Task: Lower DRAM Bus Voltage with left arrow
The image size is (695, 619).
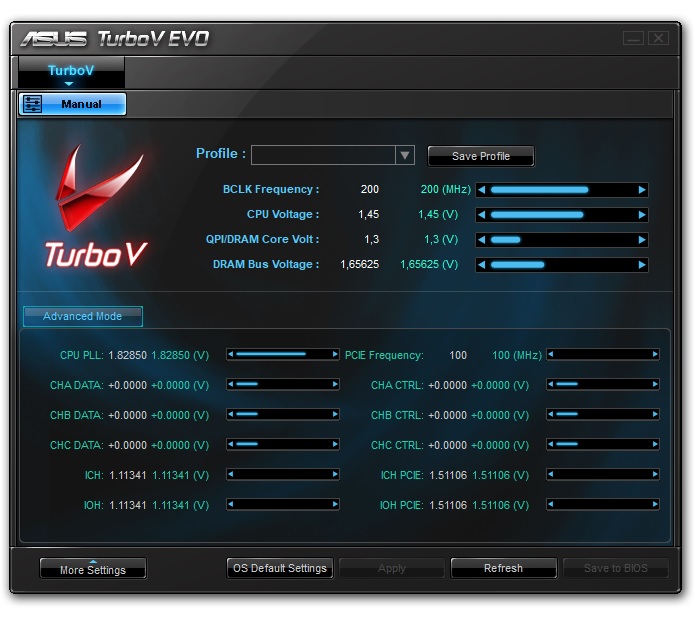Action: click(482, 265)
